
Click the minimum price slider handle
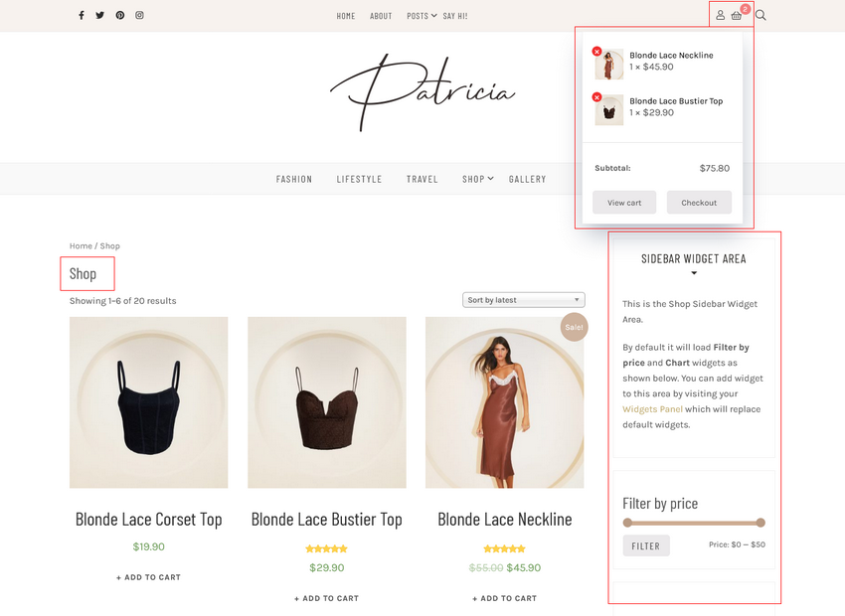pos(627,523)
